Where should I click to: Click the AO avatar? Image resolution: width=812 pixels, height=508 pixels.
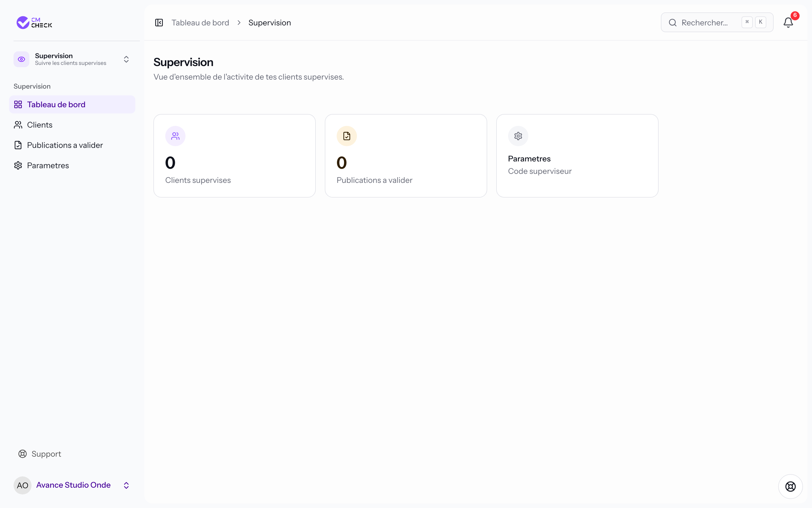point(23,485)
